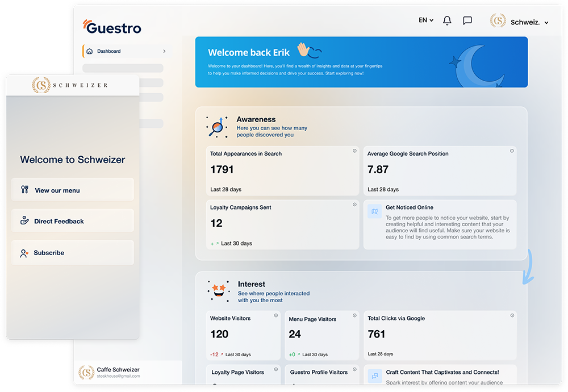This screenshot has height=392, width=568.
Task: Click info icon on Total Clicks via Google
Action: [512, 315]
